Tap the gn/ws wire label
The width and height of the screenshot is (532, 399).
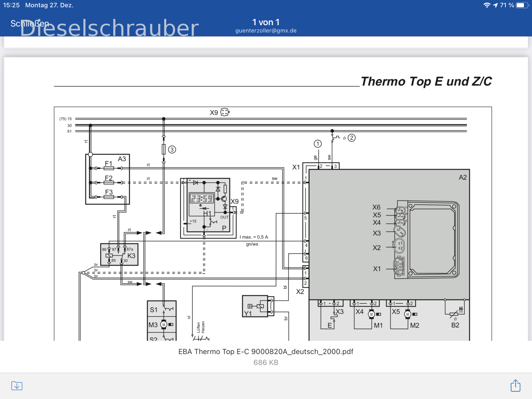(252, 244)
